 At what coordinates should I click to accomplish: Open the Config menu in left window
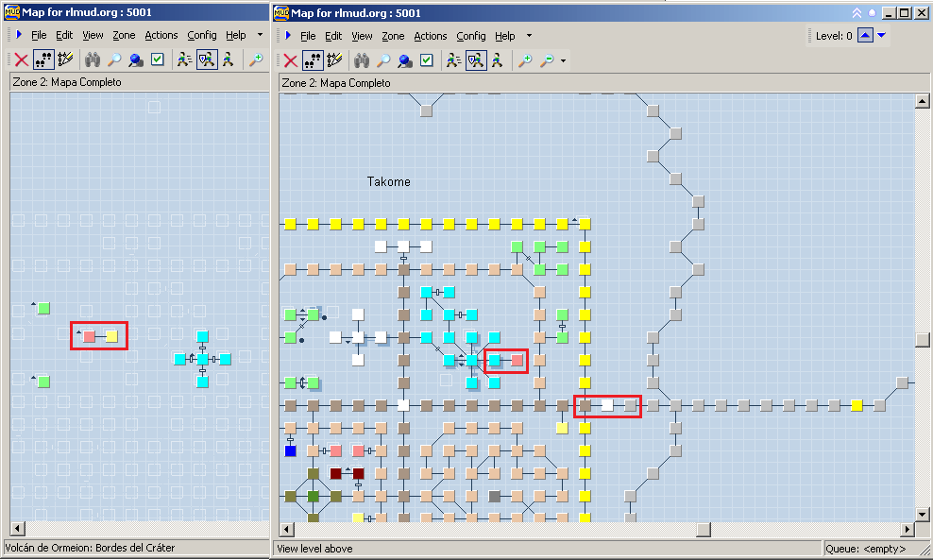[201, 35]
